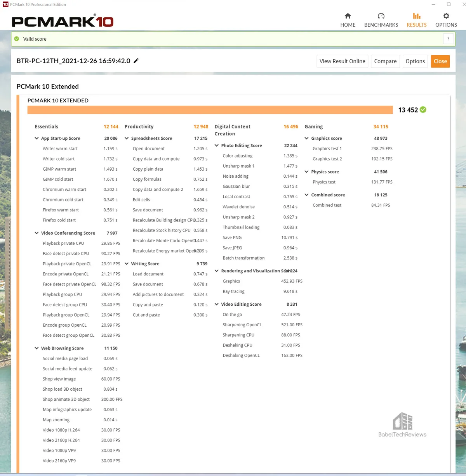The height and width of the screenshot is (476, 466).
Task: Click Add pictures to document row
Action: [170, 294]
